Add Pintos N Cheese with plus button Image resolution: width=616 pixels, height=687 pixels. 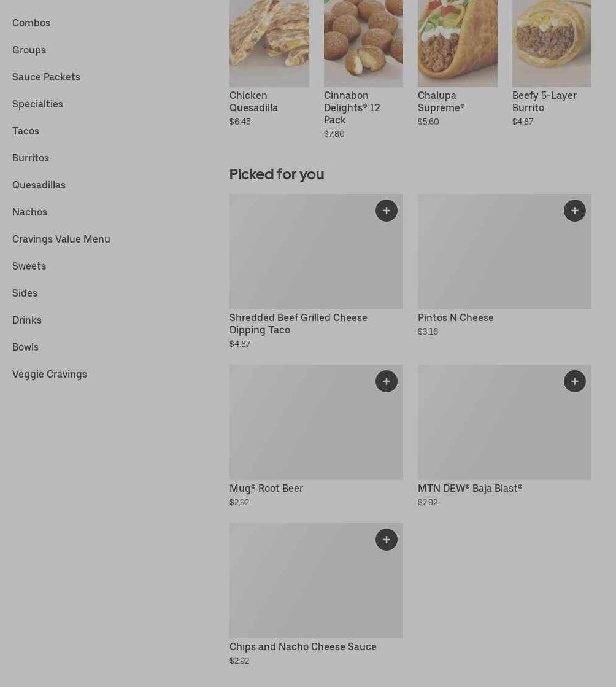574,211
